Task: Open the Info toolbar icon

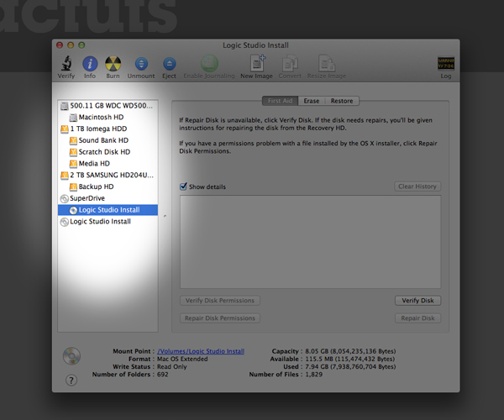Action: tap(90, 64)
